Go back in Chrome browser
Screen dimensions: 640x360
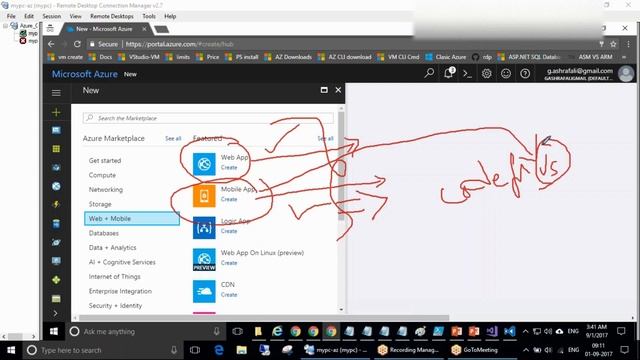click(51, 44)
